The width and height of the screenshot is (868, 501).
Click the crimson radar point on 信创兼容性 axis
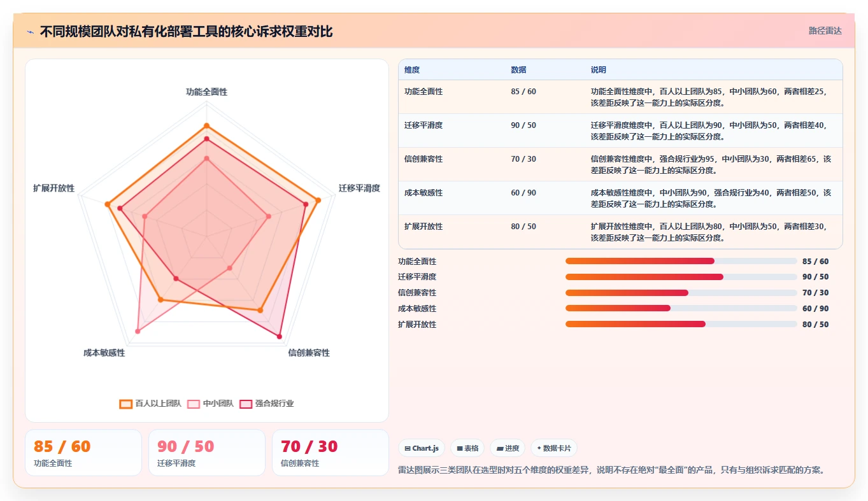(x=279, y=335)
